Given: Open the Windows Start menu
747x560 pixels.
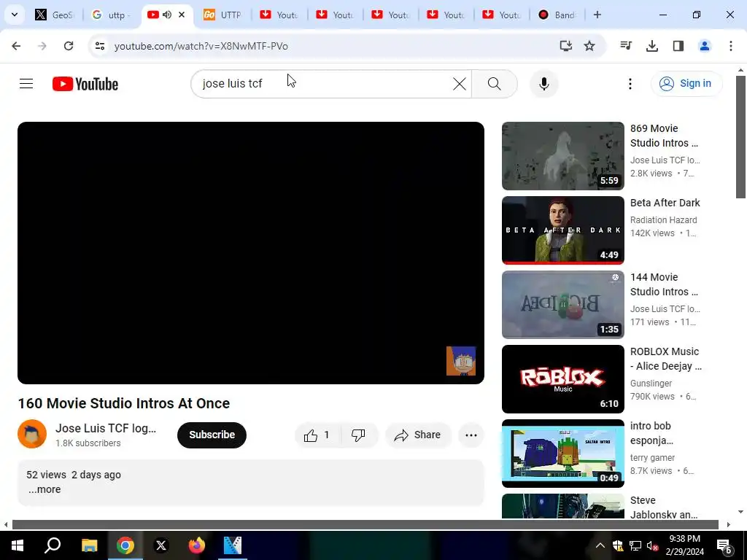Looking at the screenshot, I should [x=18, y=545].
